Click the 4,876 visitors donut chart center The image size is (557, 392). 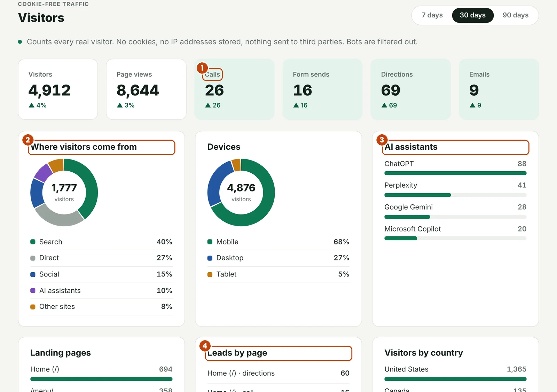241,192
